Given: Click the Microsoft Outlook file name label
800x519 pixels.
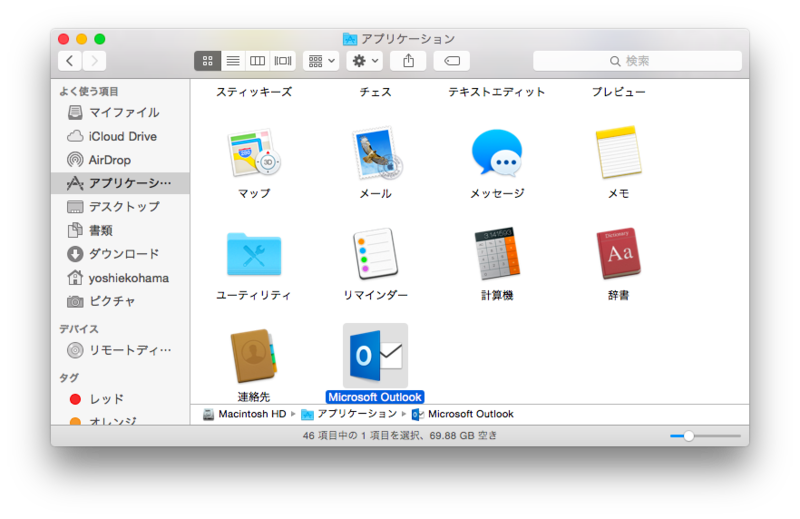Looking at the screenshot, I should (x=376, y=397).
